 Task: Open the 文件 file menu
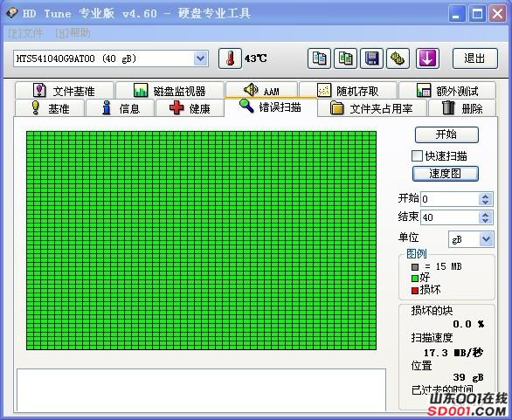click(x=25, y=32)
